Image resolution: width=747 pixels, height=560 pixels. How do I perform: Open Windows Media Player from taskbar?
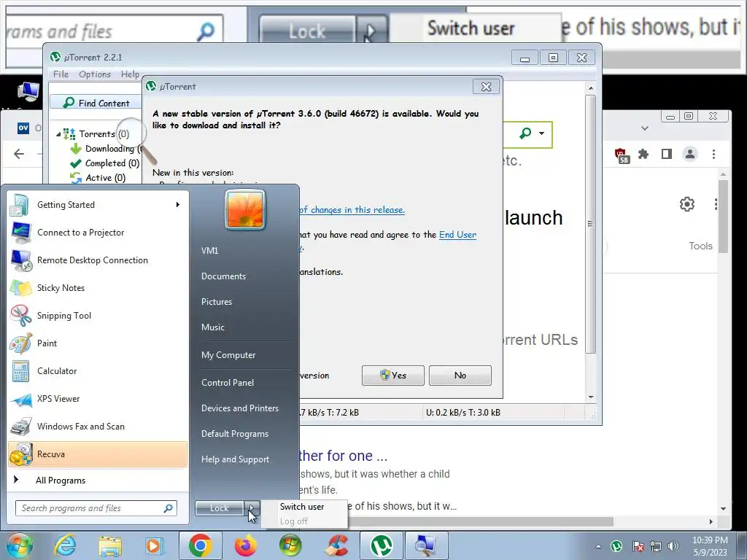[x=155, y=545]
